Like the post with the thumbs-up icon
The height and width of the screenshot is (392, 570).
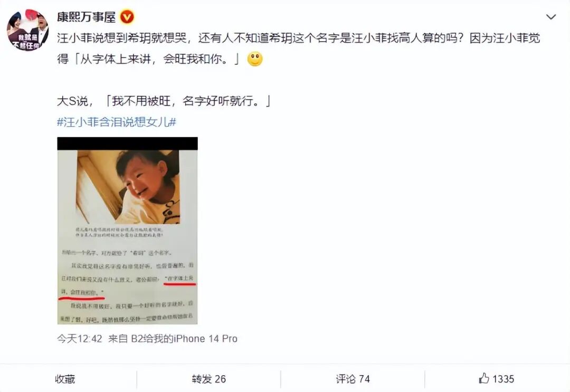point(484,378)
